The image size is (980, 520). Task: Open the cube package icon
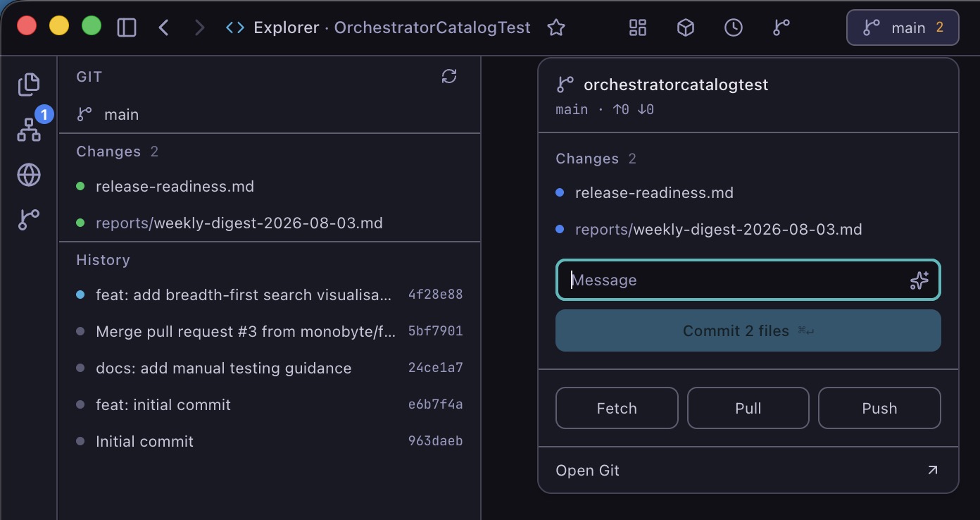(x=686, y=27)
